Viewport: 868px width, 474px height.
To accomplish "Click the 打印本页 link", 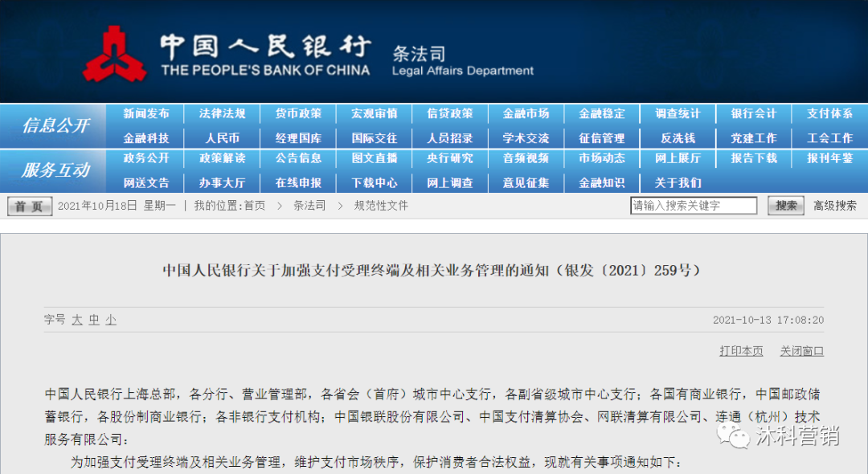I will click(740, 350).
